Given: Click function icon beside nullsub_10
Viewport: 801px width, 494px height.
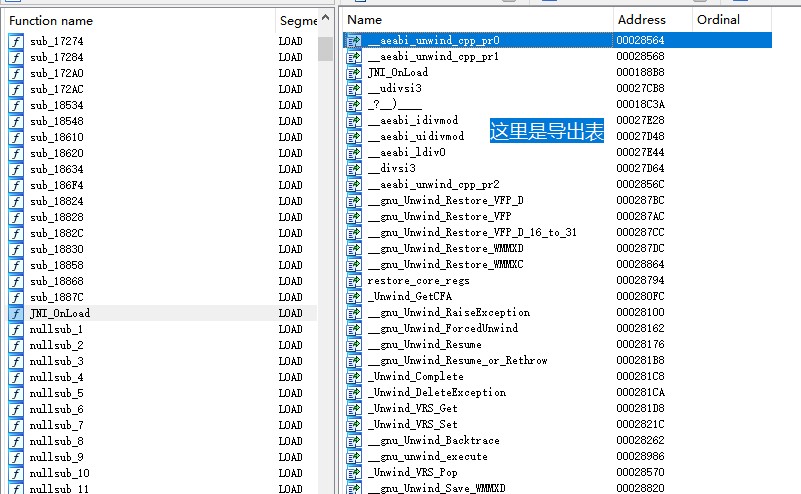Looking at the screenshot, I should pos(16,473).
